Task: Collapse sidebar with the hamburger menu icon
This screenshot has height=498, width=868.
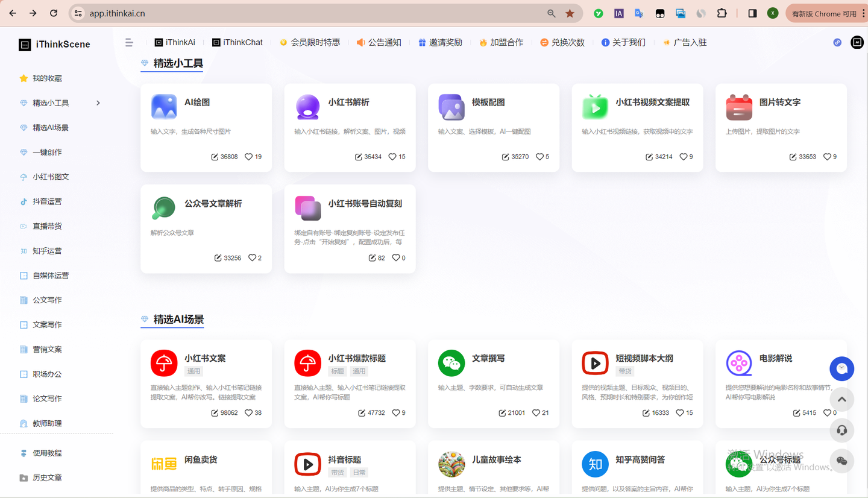Action: click(129, 42)
